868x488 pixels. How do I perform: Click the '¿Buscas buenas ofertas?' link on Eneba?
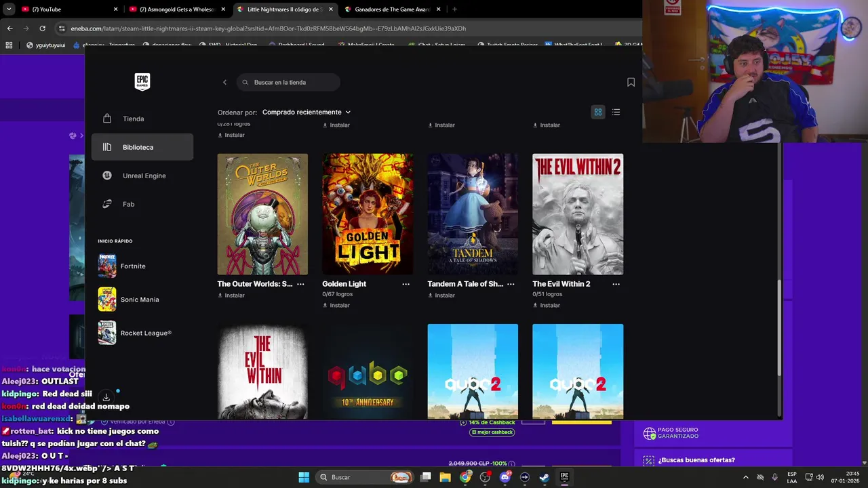696,460
